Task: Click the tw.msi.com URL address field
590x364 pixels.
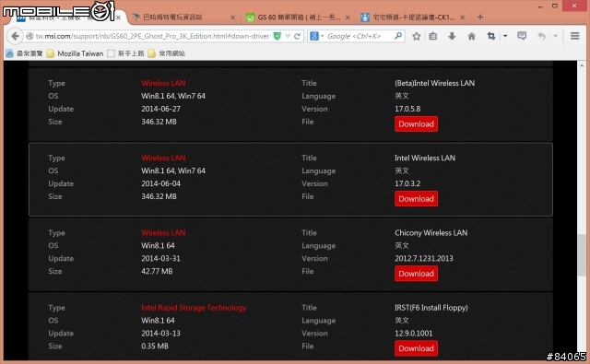Action: click(152, 36)
